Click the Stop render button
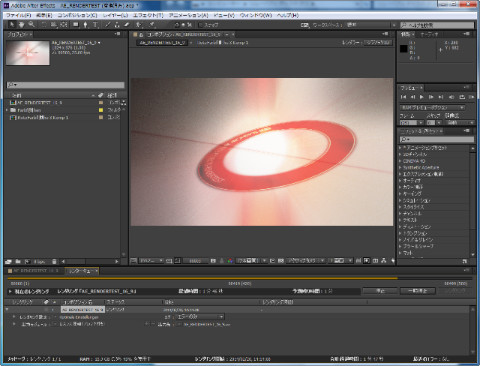Image resolution: width=480 pixels, height=366 pixels. [x=380, y=291]
